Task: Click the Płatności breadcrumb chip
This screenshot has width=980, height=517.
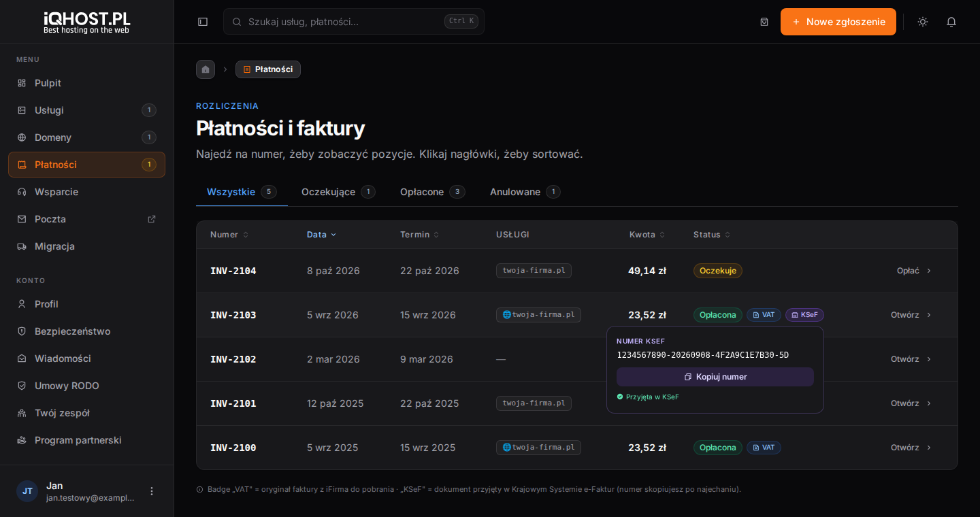Action: (268, 69)
